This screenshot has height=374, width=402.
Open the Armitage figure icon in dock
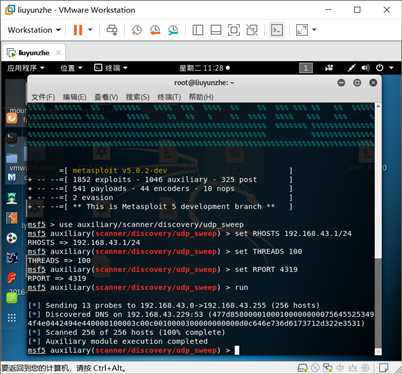point(12,198)
